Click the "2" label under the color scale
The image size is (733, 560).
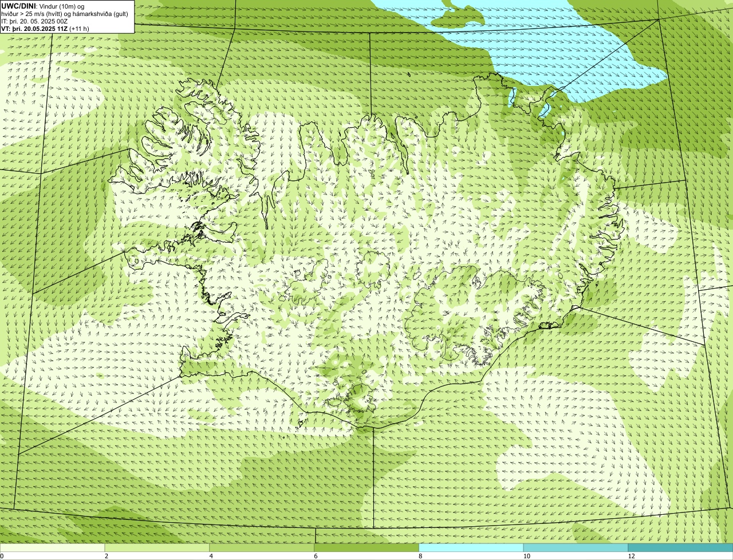107,556
